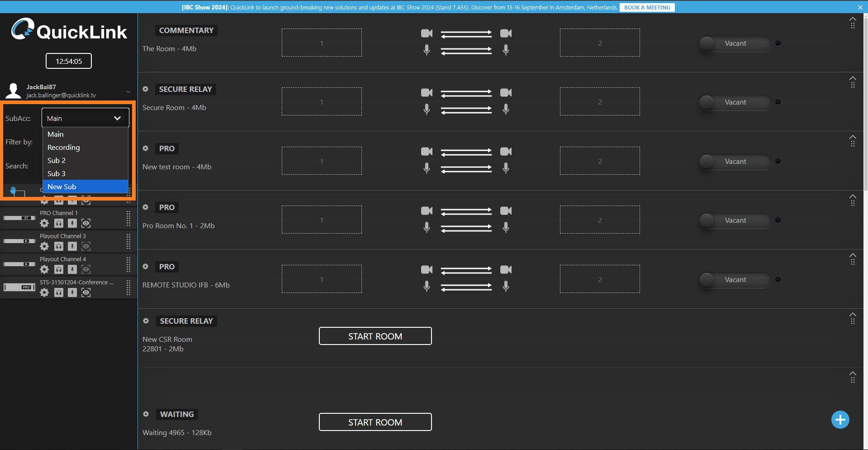Toggle Vacant switch for New test room

[734, 162]
